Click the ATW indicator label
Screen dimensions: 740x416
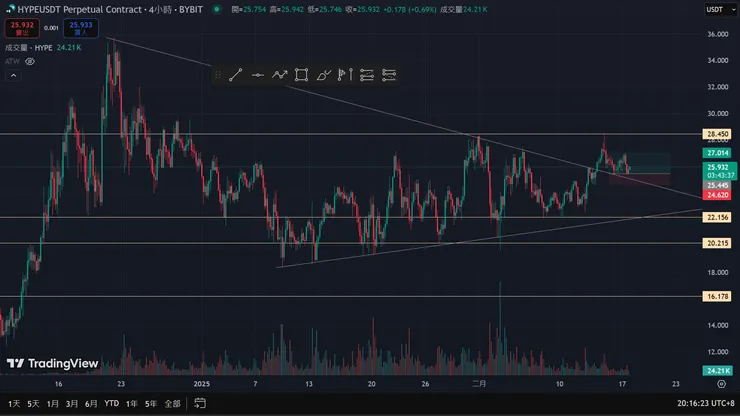point(12,61)
